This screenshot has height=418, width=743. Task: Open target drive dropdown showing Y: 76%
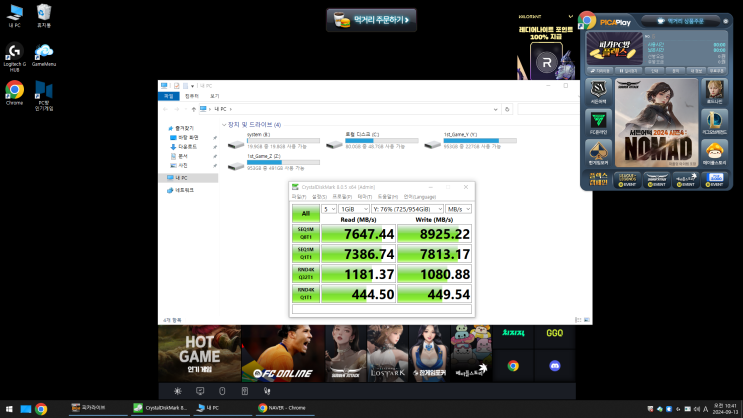(x=407, y=209)
